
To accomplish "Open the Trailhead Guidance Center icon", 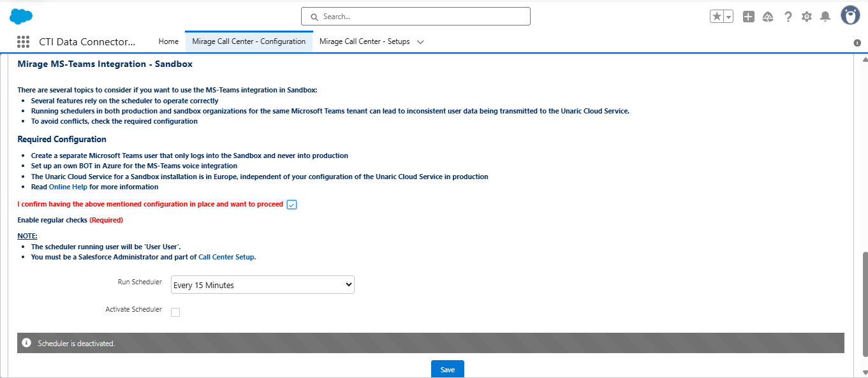I will [x=768, y=17].
